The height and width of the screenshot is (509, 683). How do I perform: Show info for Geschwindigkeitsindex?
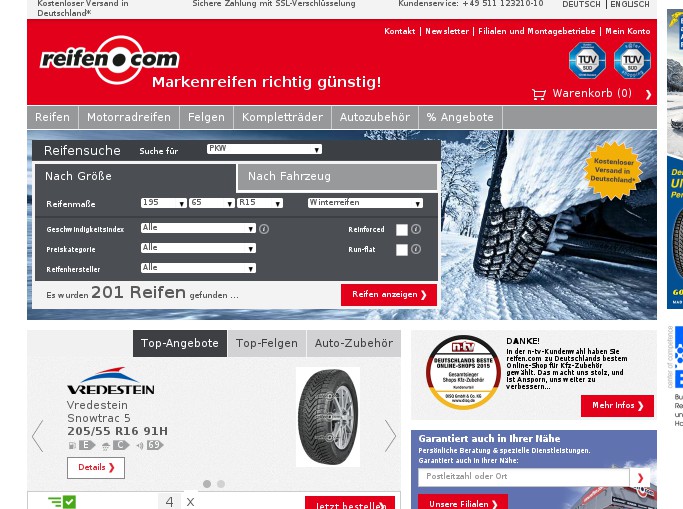pos(264,229)
